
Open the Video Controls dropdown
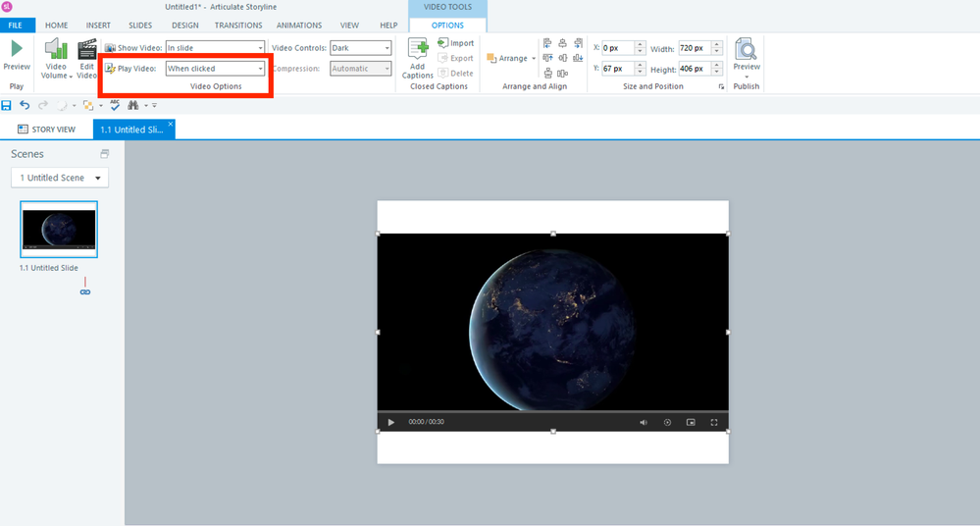[x=360, y=47]
